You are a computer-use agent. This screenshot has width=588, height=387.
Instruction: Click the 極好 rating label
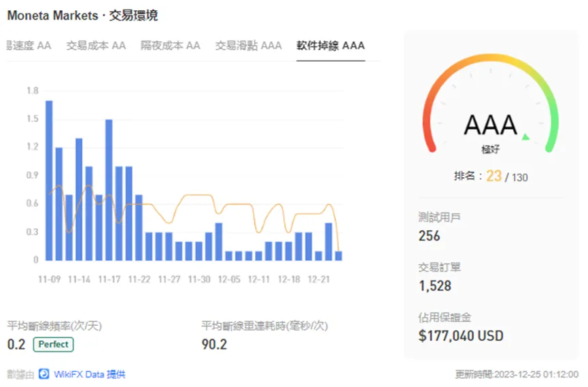click(491, 149)
